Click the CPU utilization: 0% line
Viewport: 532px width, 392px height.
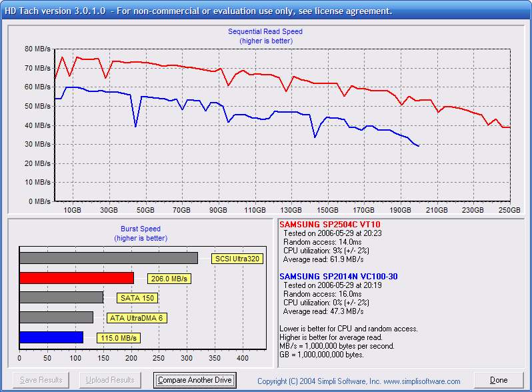(x=326, y=303)
